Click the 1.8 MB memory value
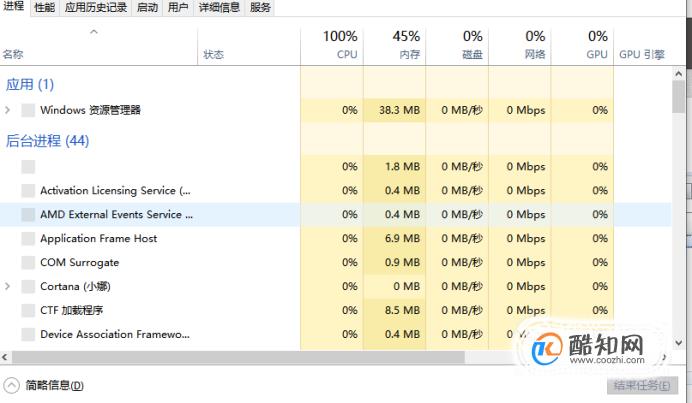This screenshot has height=403, width=692. (x=402, y=166)
